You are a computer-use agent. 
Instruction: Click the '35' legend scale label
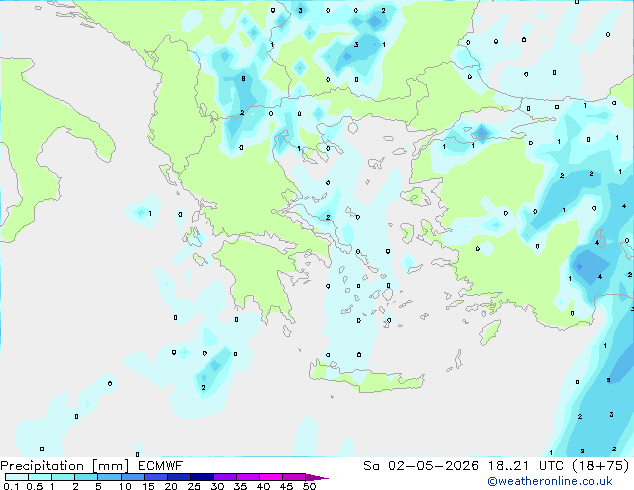point(240,486)
